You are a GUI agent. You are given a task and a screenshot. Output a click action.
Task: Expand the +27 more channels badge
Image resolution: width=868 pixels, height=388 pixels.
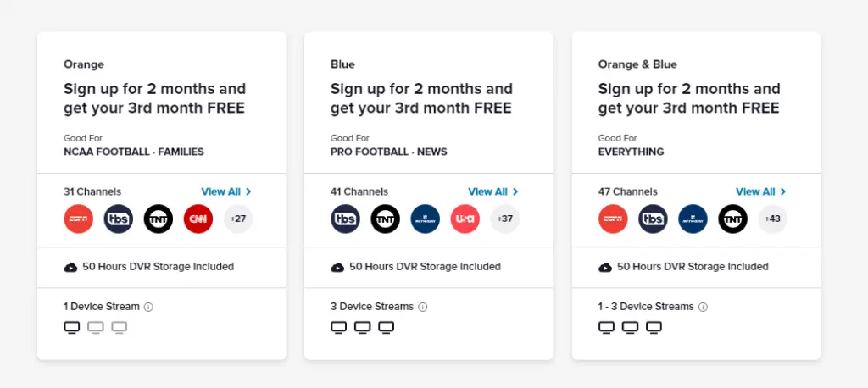coord(238,219)
